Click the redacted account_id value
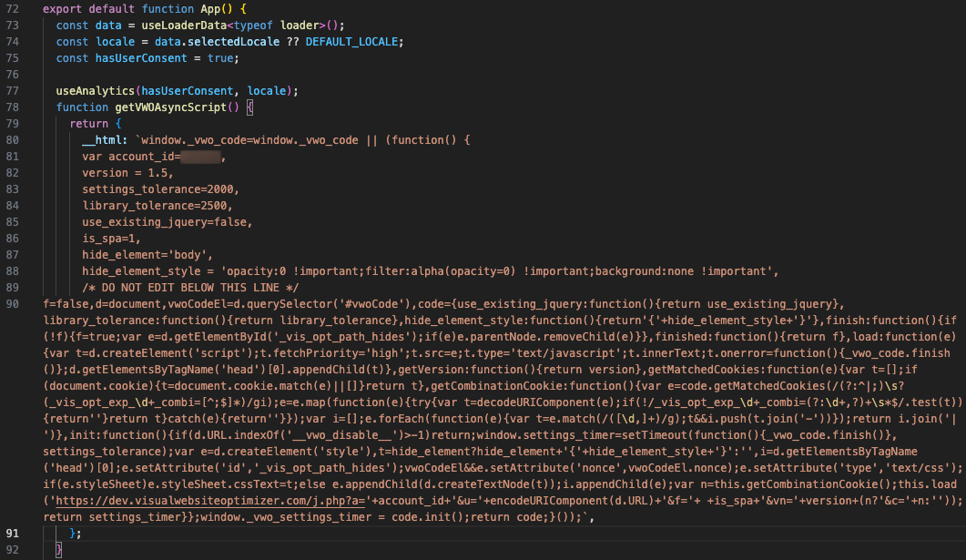The image size is (966, 560). click(x=199, y=157)
